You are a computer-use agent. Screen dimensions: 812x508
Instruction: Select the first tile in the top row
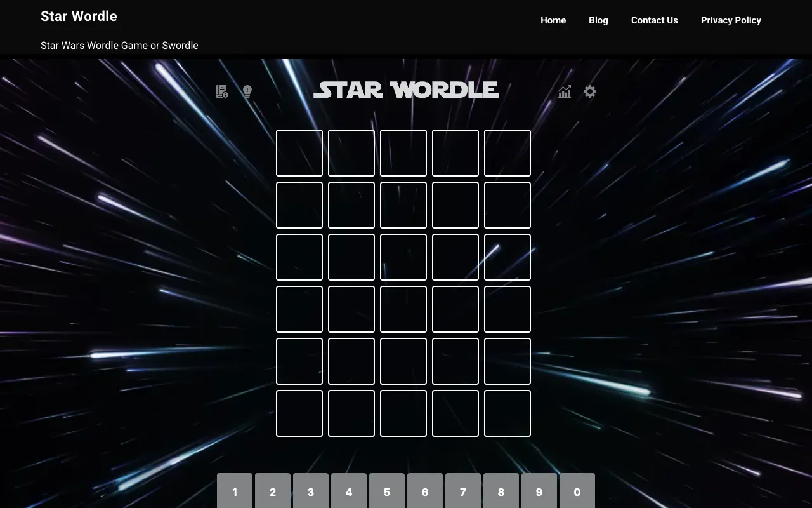[299, 152]
